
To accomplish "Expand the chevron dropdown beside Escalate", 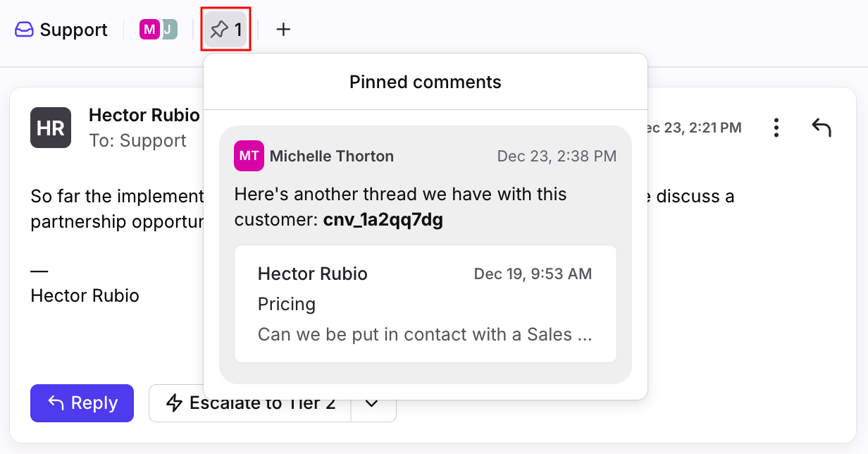I will point(373,403).
